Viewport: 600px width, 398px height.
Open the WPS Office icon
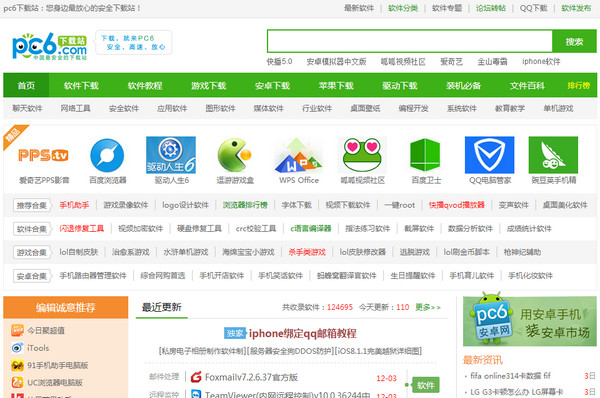298,155
